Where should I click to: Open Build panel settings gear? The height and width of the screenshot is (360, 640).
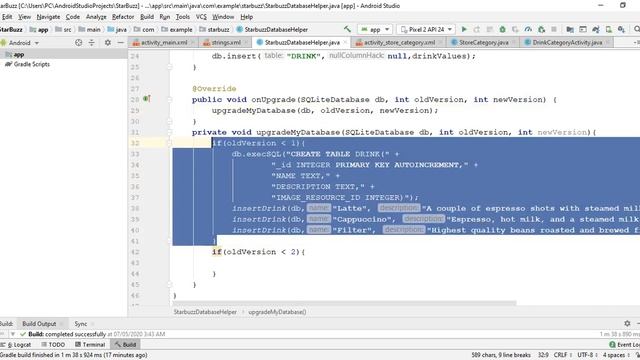[x=627, y=323]
